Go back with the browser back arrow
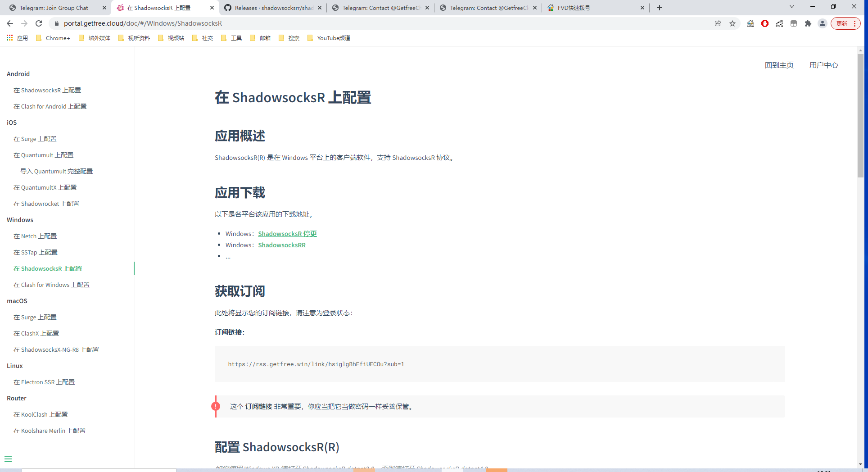Viewport: 868px width, 472px height. [10, 23]
